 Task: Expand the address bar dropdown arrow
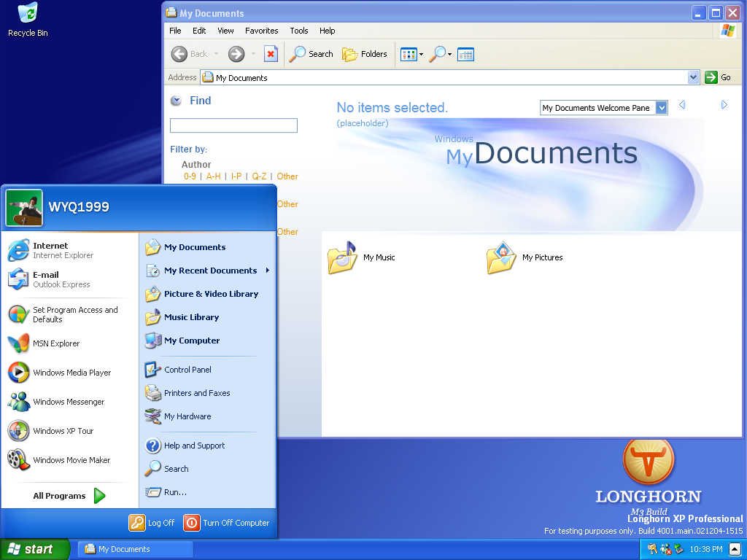point(693,77)
